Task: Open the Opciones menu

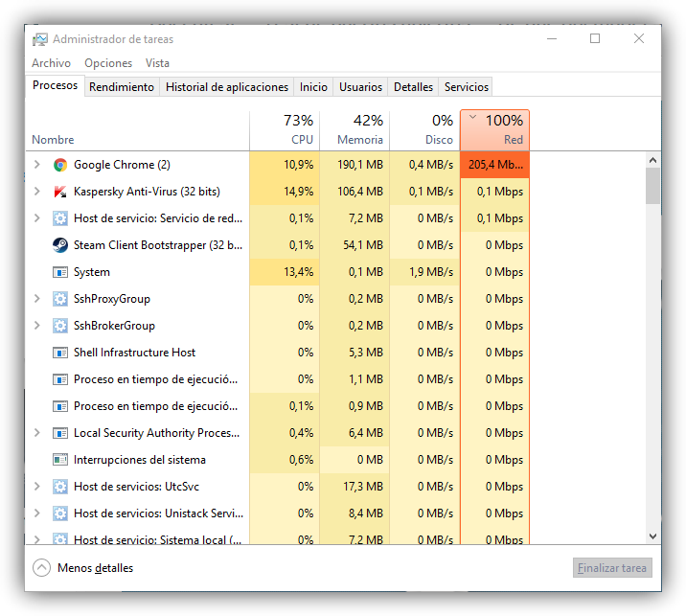Action: coord(108,63)
